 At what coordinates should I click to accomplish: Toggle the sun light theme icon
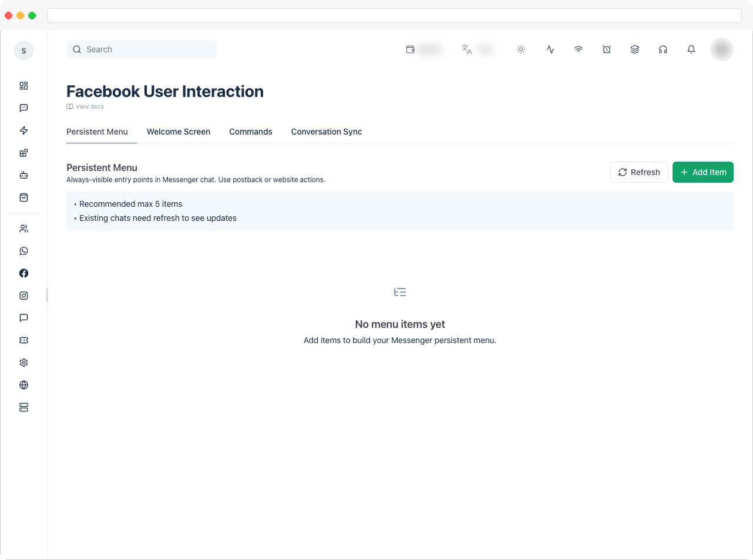(521, 49)
